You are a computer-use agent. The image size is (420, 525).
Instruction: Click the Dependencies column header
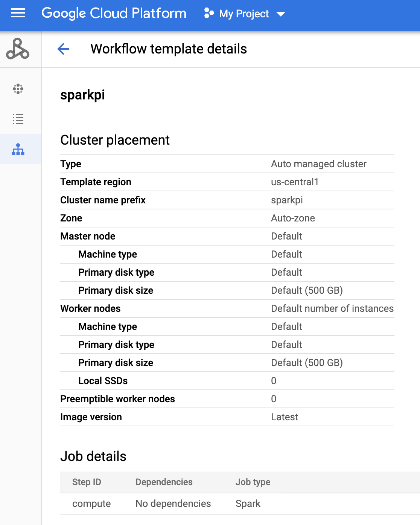click(x=164, y=482)
